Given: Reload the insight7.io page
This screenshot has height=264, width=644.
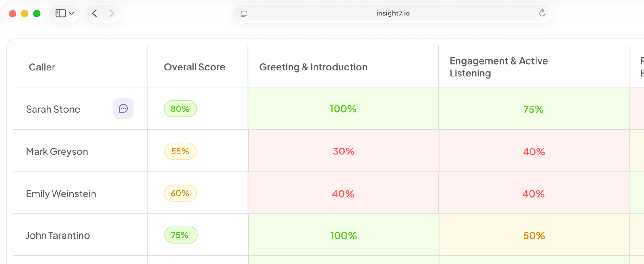Looking at the screenshot, I should click(x=542, y=13).
